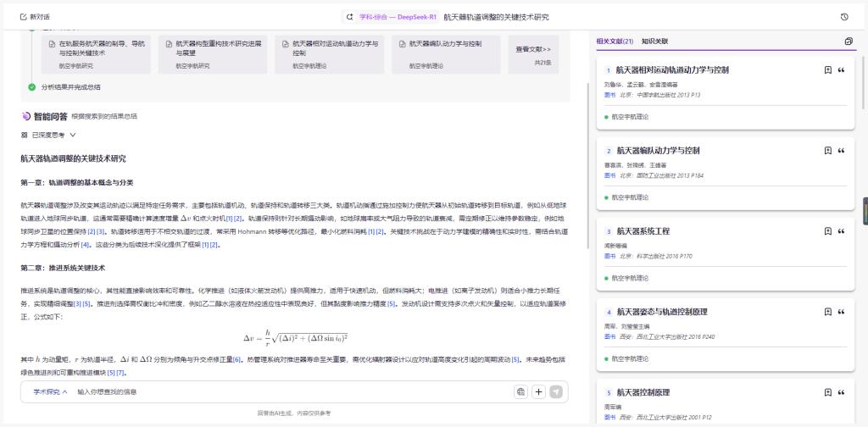Toggle web search globe icon in input bar
The width and height of the screenshot is (868, 427).
(520, 391)
